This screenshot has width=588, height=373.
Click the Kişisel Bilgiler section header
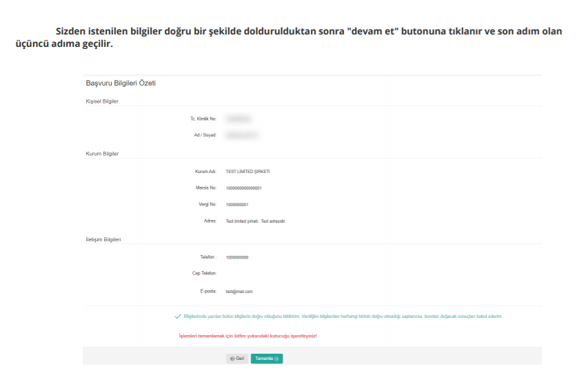click(x=102, y=101)
